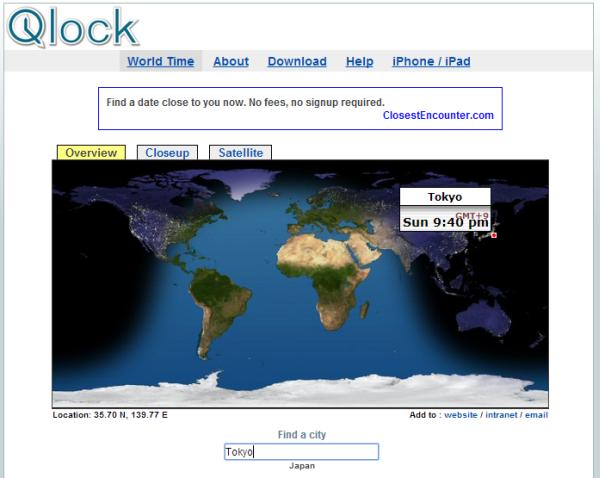Click the red Tokyo marker on map
The width and height of the screenshot is (600, 478).
click(x=494, y=235)
